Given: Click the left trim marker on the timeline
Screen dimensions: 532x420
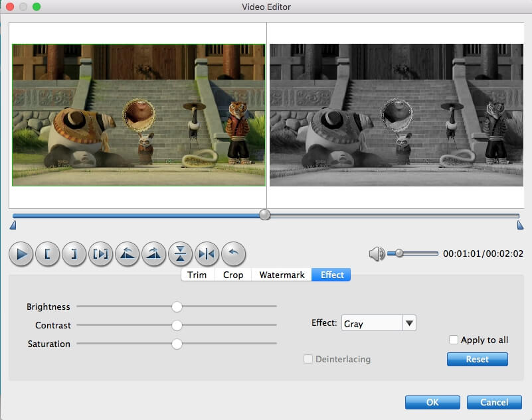Looking at the screenshot, I should pyautogui.click(x=13, y=226).
